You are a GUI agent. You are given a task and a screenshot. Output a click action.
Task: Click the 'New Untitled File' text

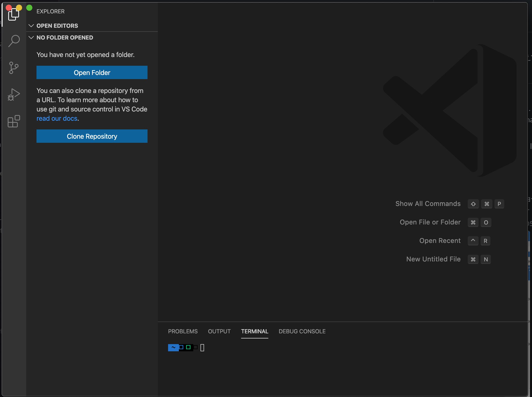tap(433, 259)
